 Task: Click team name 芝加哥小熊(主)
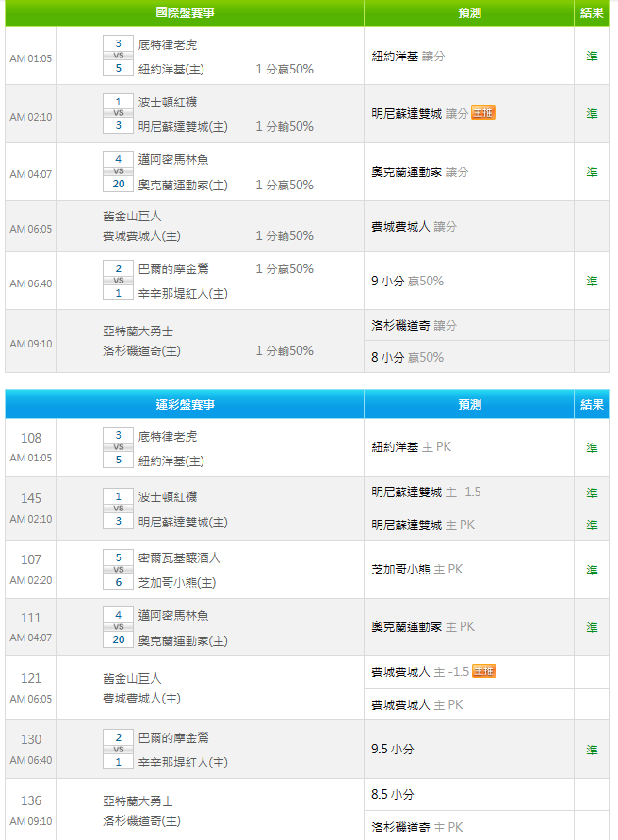pos(177,583)
